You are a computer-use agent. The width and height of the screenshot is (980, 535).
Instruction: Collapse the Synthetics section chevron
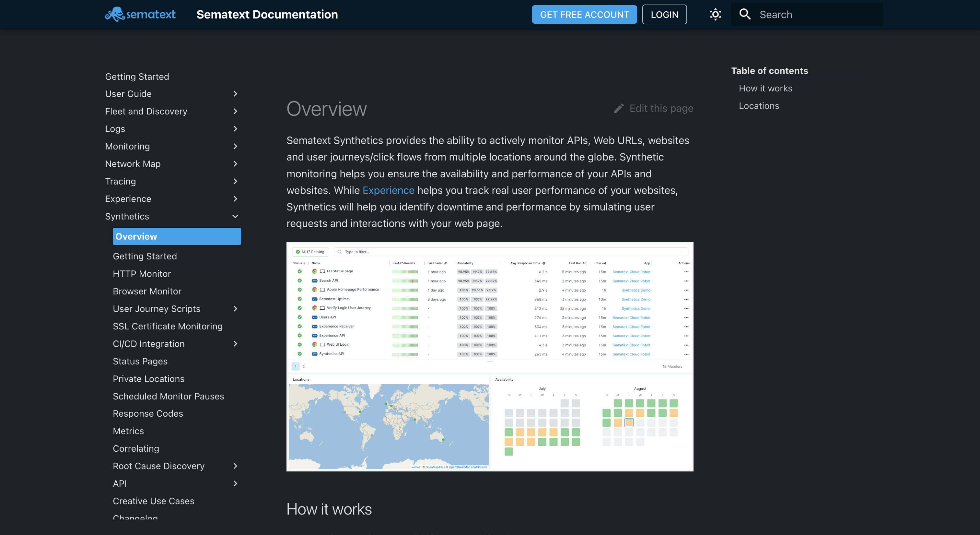[235, 217]
